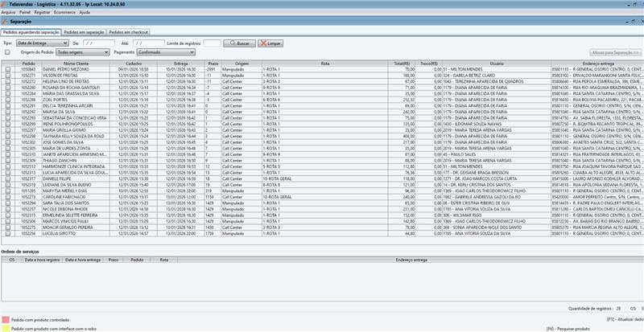This screenshot has height=332, width=644.
Task: Sort by the Entrega column header
Action: point(180,64)
